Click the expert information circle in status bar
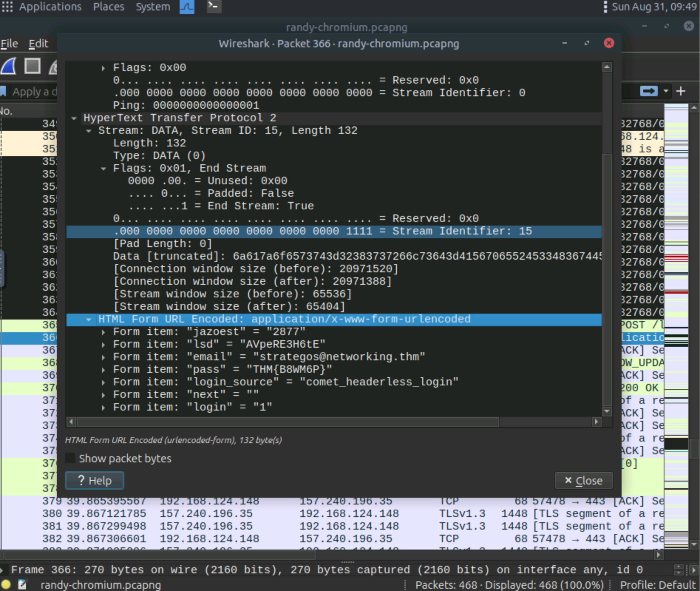The image size is (700, 591). (6, 584)
